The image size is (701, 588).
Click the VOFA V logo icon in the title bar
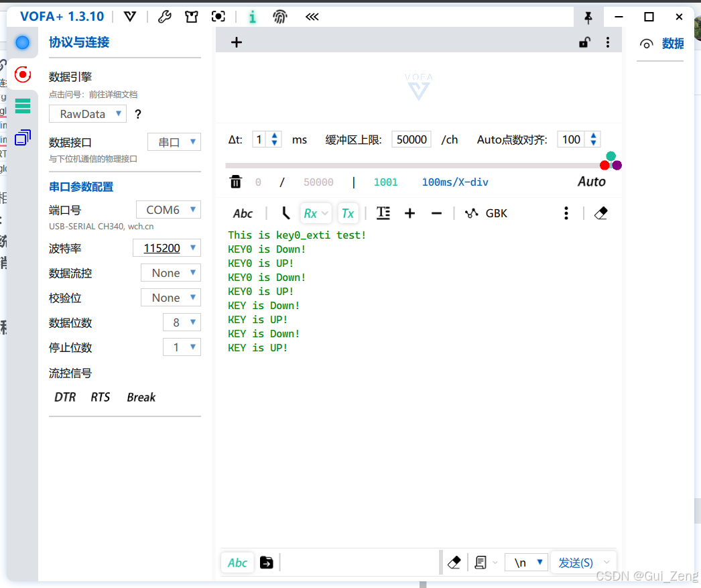pyautogui.click(x=129, y=17)
